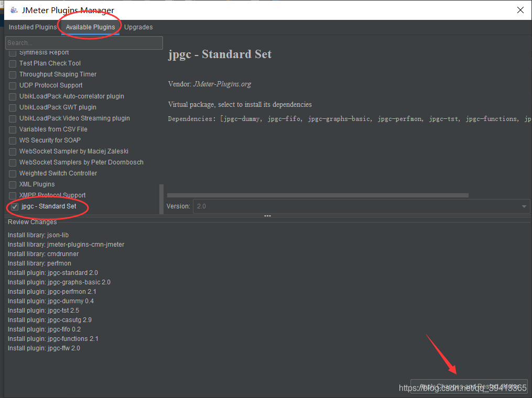Enable Weighted Switch Controller checkbox
The height and width of the screenshot is (398, 532).
[13, 173]
